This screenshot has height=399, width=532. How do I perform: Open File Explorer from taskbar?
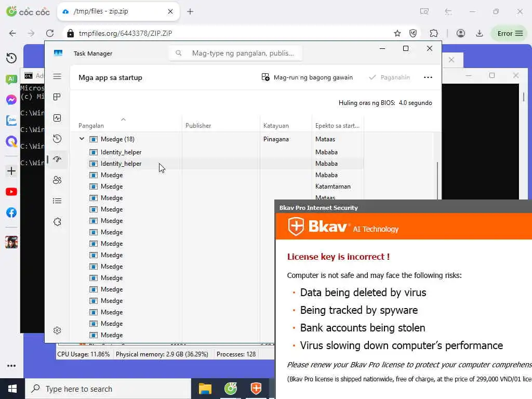205,389
